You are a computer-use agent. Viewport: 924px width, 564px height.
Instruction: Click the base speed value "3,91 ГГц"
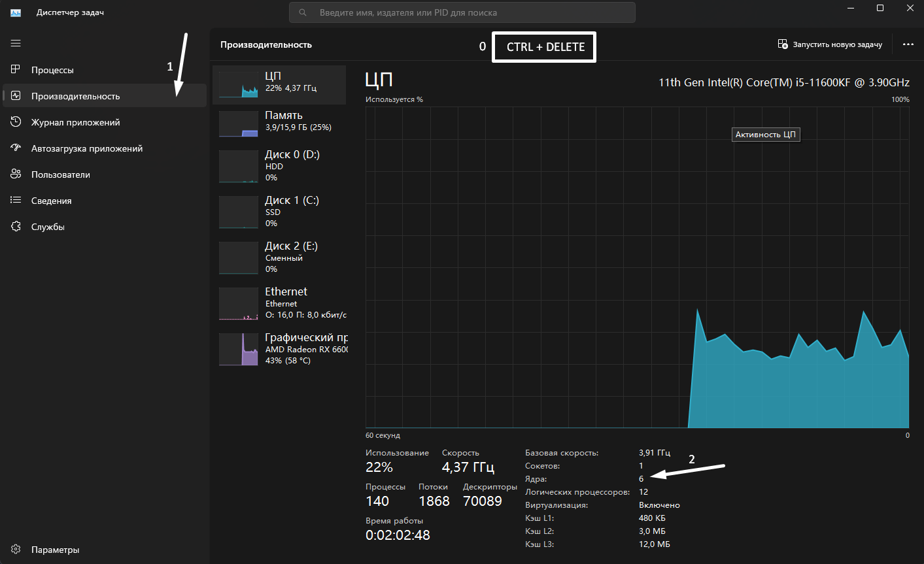pyautogui.click(x=655, y=453)
